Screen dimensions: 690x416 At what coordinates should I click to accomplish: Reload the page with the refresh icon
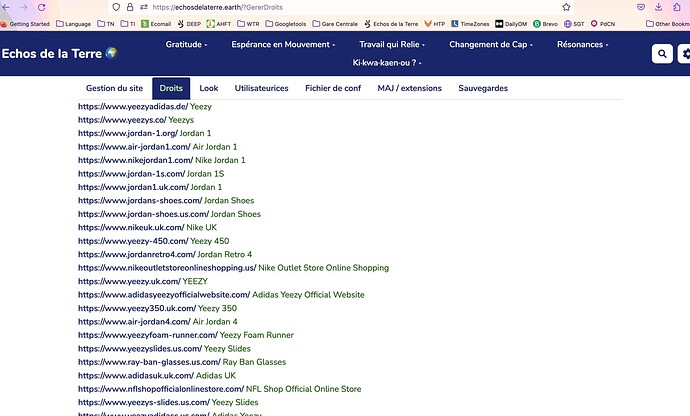(x=41, y=7)
